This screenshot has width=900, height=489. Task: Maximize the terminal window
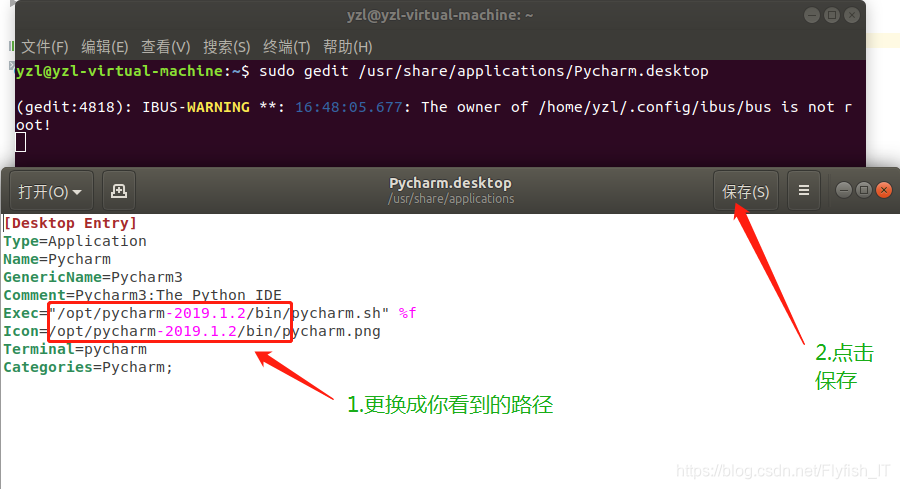tap(832, 15)
